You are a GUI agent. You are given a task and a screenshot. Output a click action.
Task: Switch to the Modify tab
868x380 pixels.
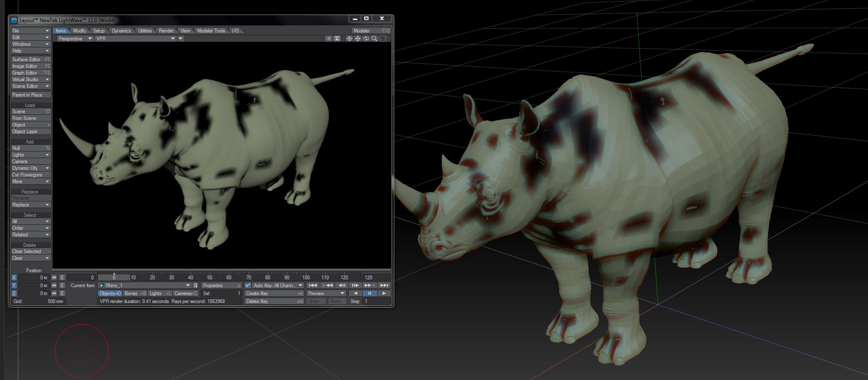[x=80, y=31]
